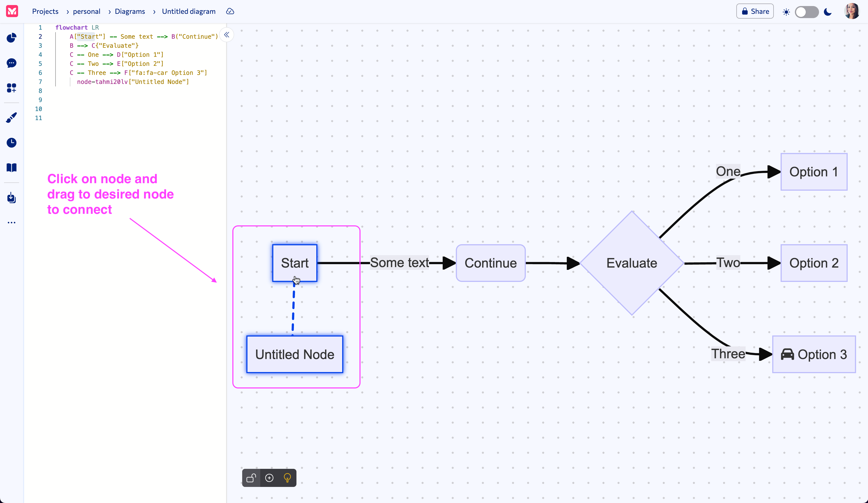
Task: Open the export download panel
Action: pyautogui.click(x=11, y=198)
